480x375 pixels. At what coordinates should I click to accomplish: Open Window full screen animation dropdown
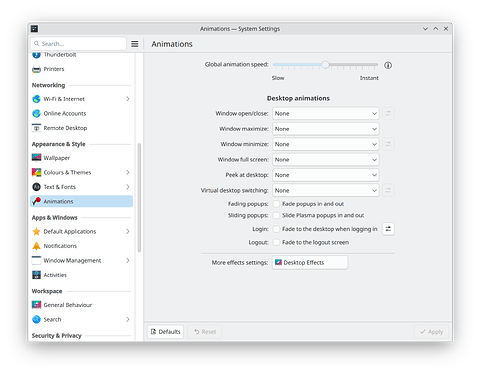tap(326, 160)
